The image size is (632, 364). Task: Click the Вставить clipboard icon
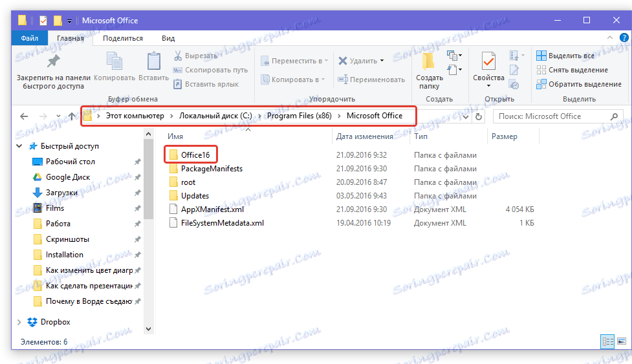153,61
